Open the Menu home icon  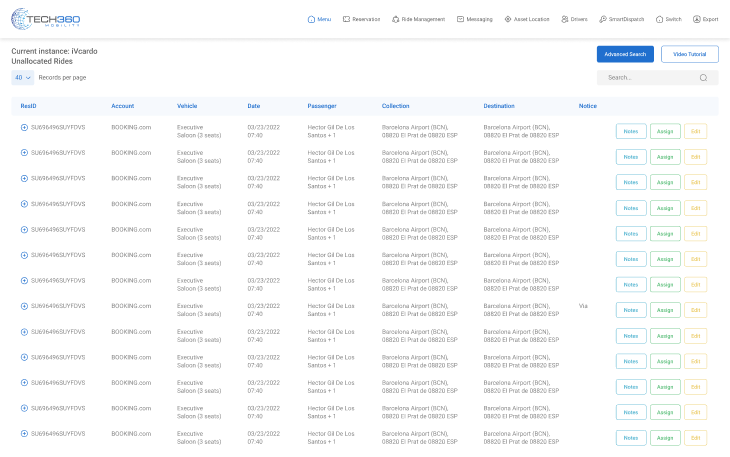[311, 19]
